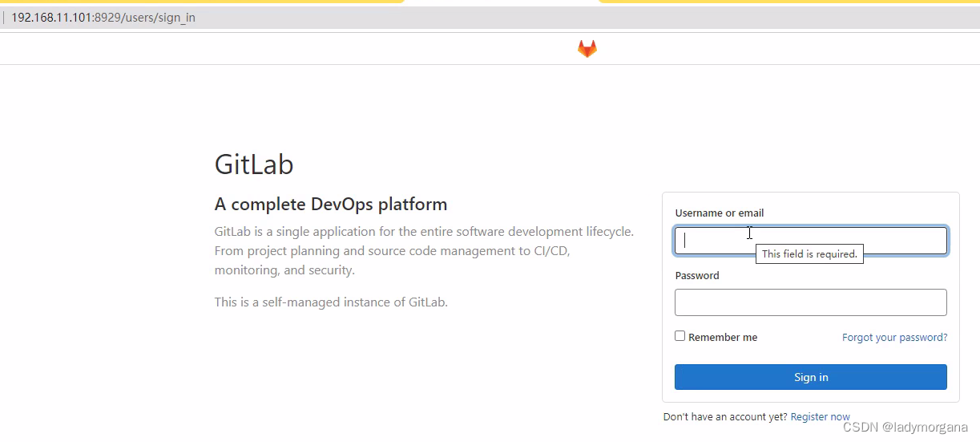Open the Forgot your password link
This screenshot has height=442, width=980.
(x=894, y=338)
